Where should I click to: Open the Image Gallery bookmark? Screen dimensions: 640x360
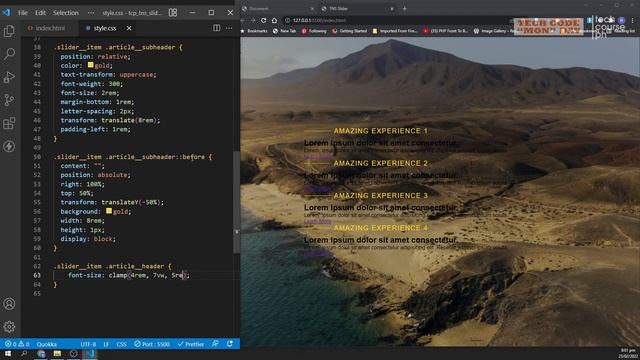[493, 31]
